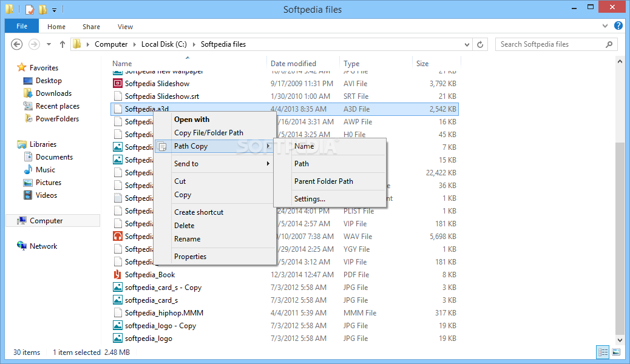The image size is (630, 364).
Task: Choose Rename from context menu
Action: pyautogui.click(x=187, y=239)
